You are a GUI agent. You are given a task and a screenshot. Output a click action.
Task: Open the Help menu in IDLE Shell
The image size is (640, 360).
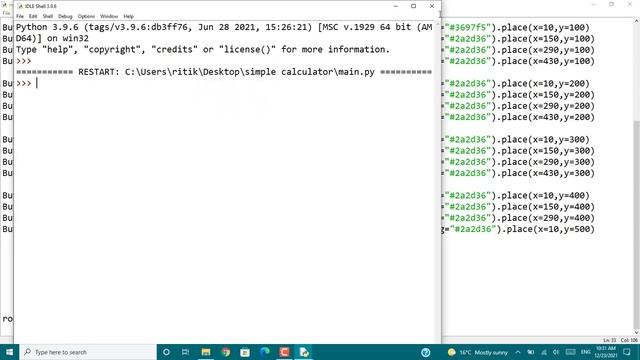point(129,16)
